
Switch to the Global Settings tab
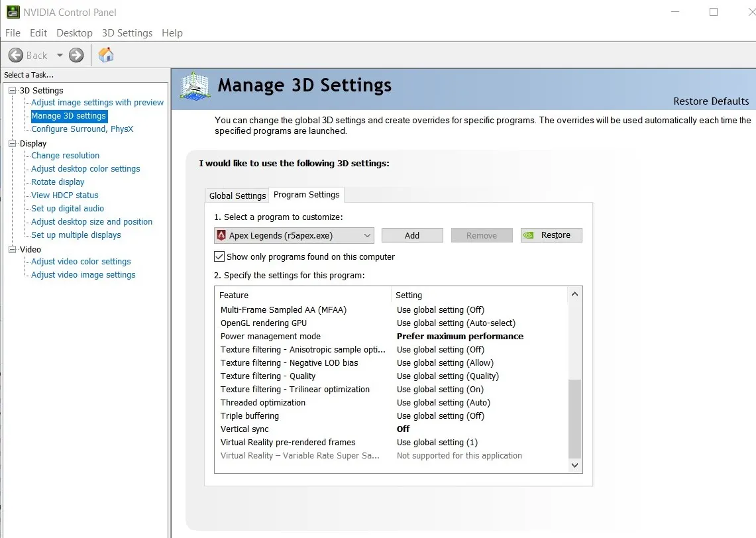(237, 195)
